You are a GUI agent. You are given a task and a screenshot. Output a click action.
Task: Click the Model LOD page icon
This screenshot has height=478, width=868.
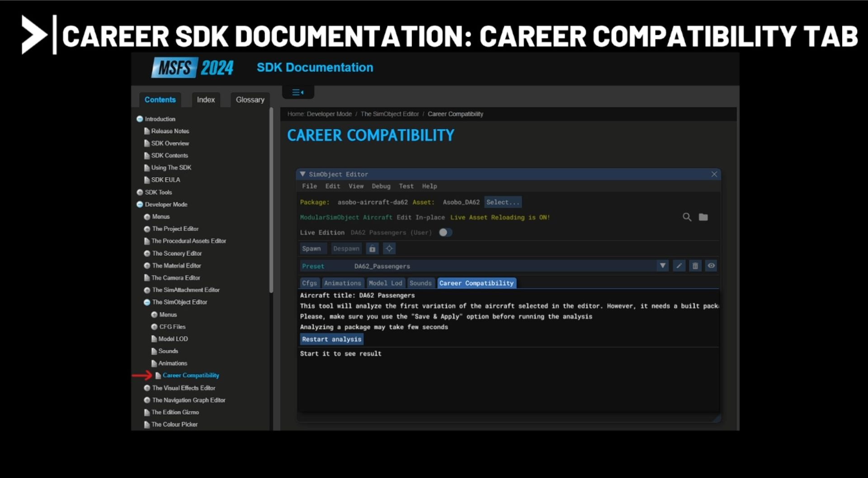pyautogui.click(x=154, y=339)
